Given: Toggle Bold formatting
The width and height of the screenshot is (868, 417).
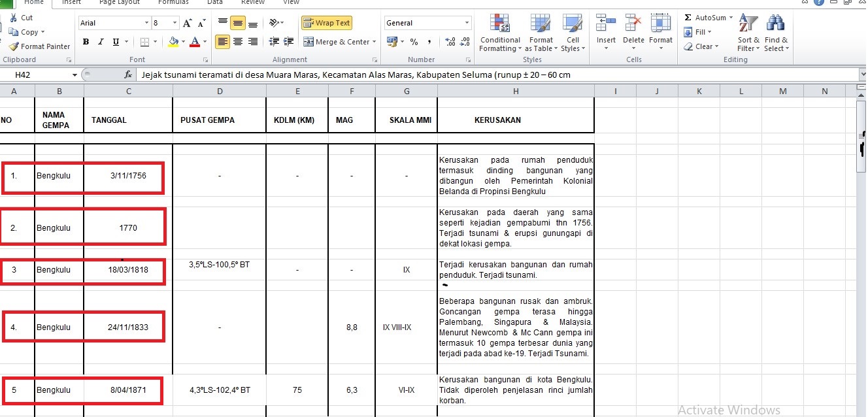Looking at the screenshot, I should (x=86, y=42).
